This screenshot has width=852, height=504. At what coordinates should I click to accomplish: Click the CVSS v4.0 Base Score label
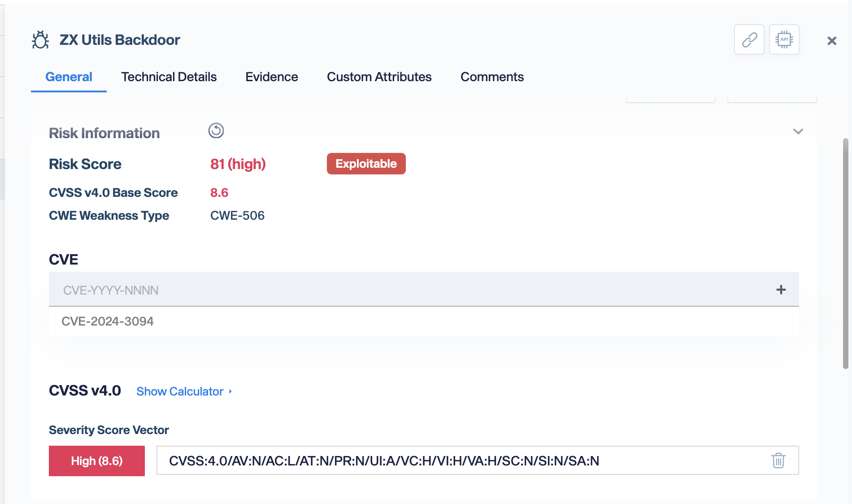click(113, 193)
